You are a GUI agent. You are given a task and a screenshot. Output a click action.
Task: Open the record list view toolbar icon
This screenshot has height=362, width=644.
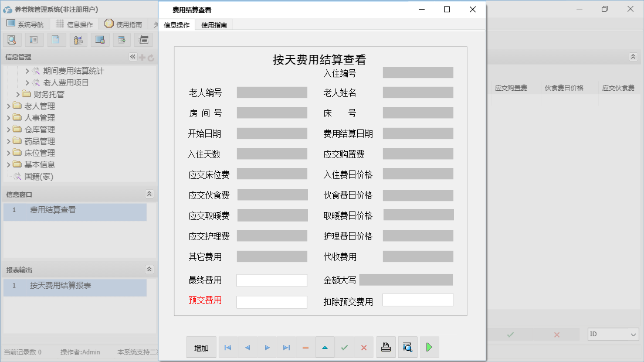33,39
